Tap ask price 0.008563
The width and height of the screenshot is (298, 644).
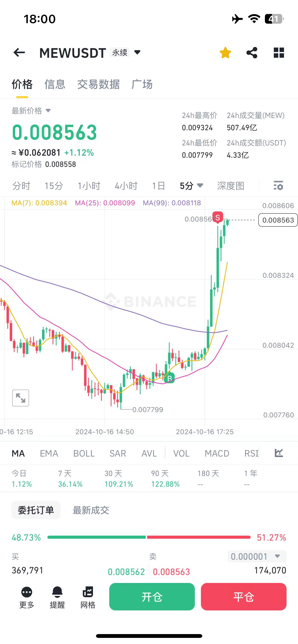coord(171,572)
